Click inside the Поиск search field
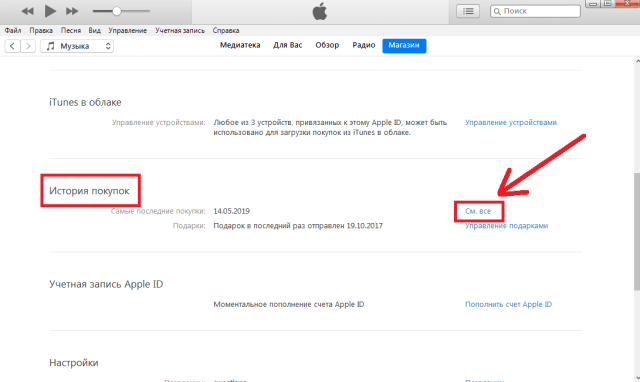 (x=535, y=11)
